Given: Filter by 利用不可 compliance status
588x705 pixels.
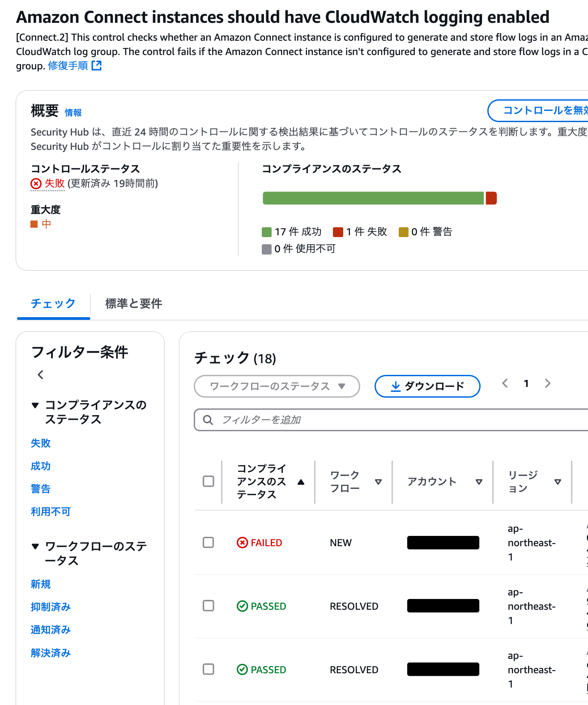Looking at the screenshot, I should (51, 512).
